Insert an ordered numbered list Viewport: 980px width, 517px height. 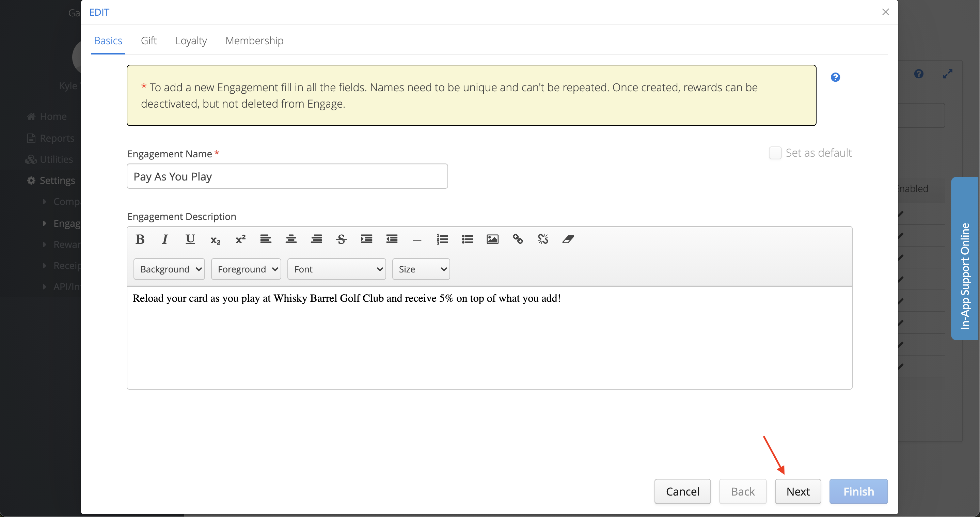point(442,239)
